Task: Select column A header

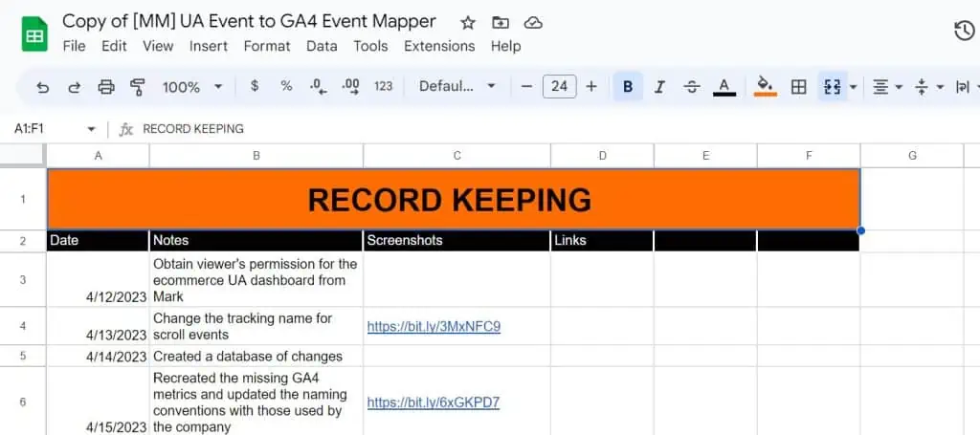Action: (99, 156)
